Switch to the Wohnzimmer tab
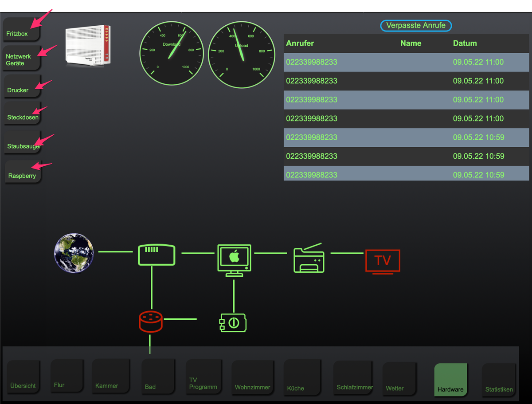The height and width of the screenshot is (404, 532). pos(253,376)
